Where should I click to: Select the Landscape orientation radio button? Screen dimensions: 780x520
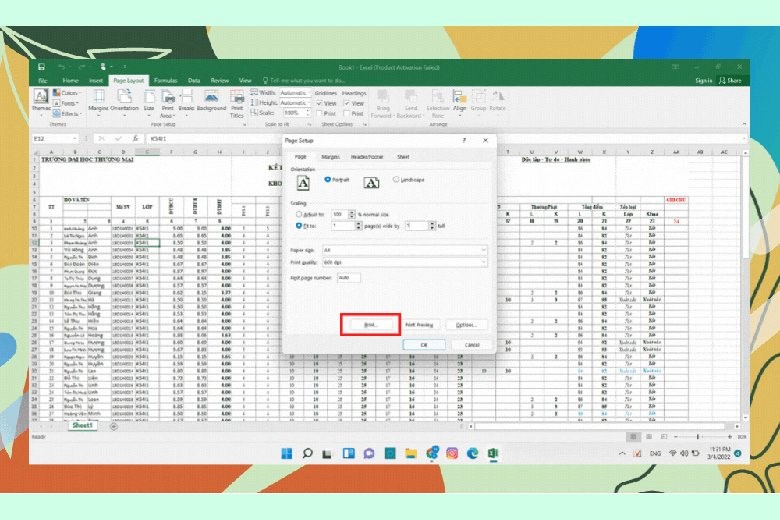pos(396,180)
